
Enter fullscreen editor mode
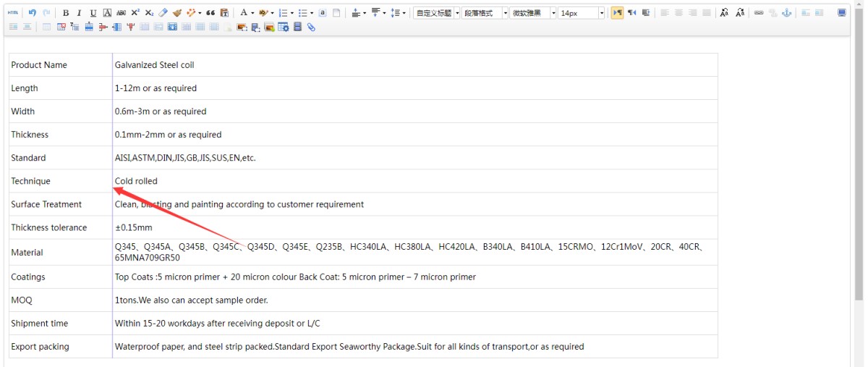[x=841, y=13]
